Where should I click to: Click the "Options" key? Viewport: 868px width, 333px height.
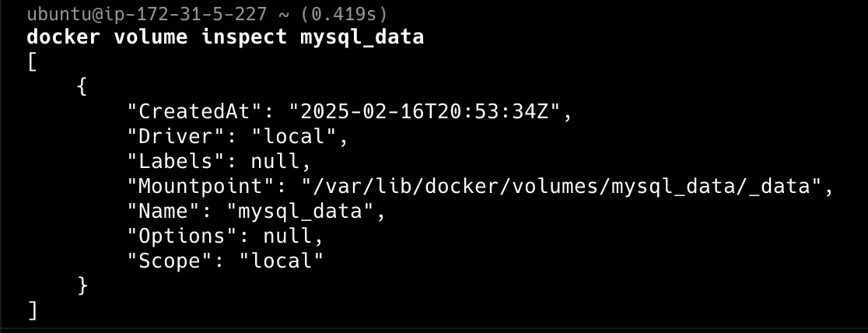(181, 236)
